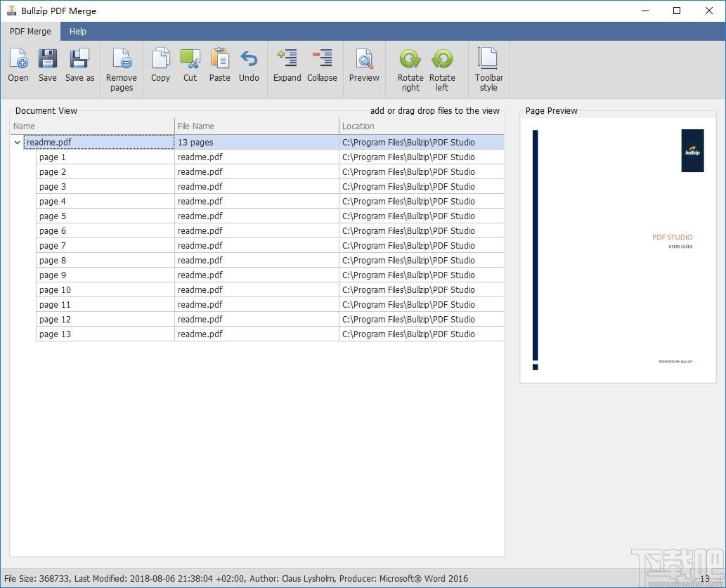
Task: Click the Location cell of readme.pdf row
Action: [422, 142]
